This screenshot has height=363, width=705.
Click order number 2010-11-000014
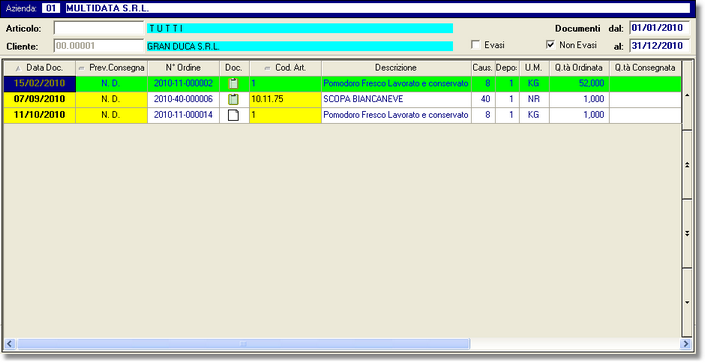[183, 115]
